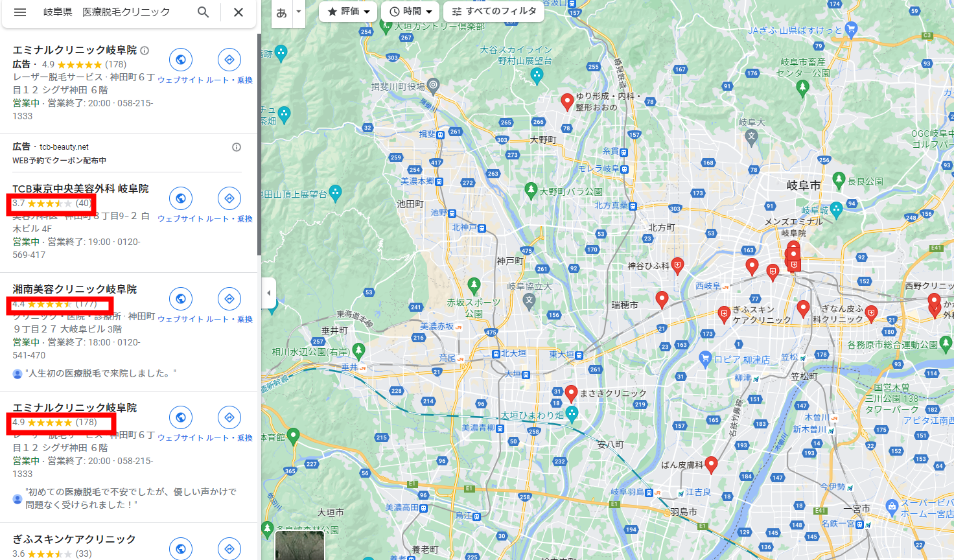Screen dimensions: 954x560
Task: Click the WEB予約でクーポン配布中 ad text
Action: pos(59,160)
